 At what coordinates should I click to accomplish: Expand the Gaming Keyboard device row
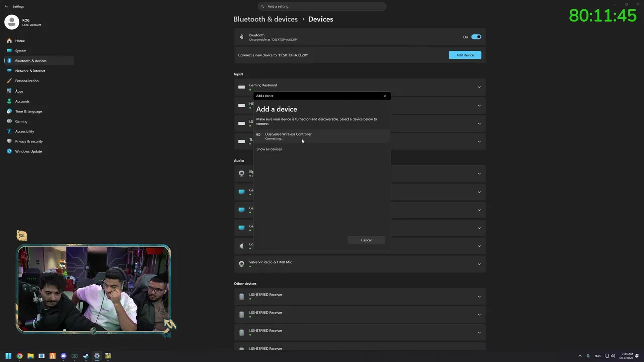(479, 87)
